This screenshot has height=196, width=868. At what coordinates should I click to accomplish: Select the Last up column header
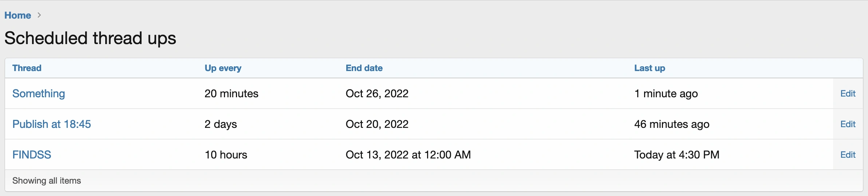pyautogui.click(x=650, y=68)
